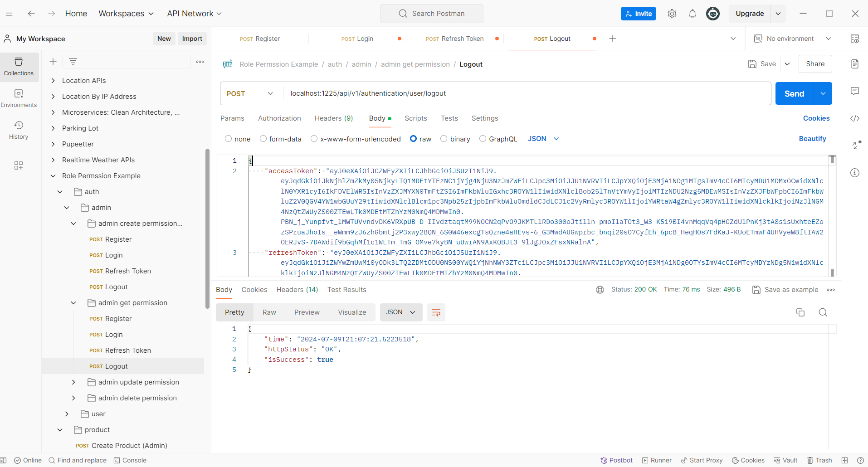Open the user avatar menu
This screenshot has width=868, height=467.
point(713,14)
